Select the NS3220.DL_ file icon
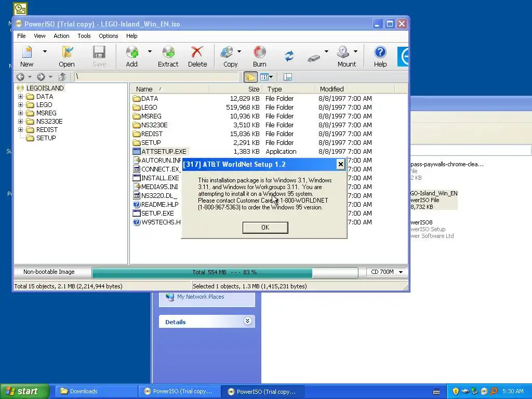 click(x=137, y=196)
